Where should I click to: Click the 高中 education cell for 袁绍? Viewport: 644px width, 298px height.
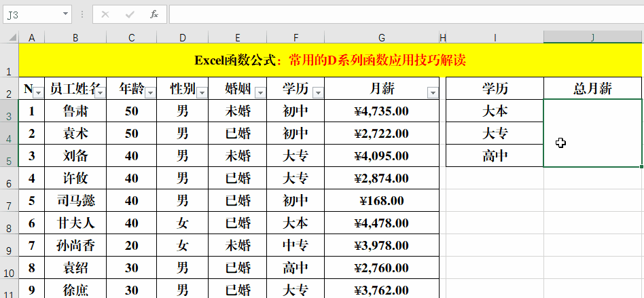(x=296, y=267)
